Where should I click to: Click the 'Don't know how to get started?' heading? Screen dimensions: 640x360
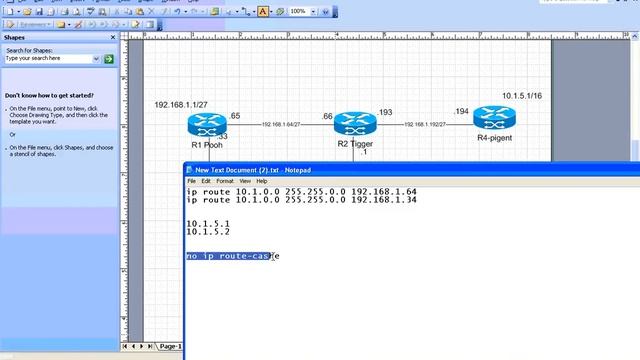pyautogui.click(x=49, y=95)
